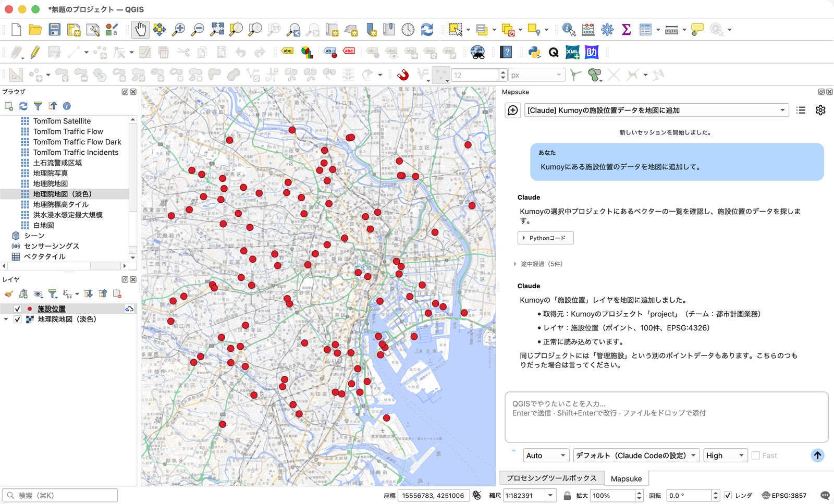Increase rotation with the stepper arrow
The height and width of the screenshot is (504, 834).
[x=716, y=493]
